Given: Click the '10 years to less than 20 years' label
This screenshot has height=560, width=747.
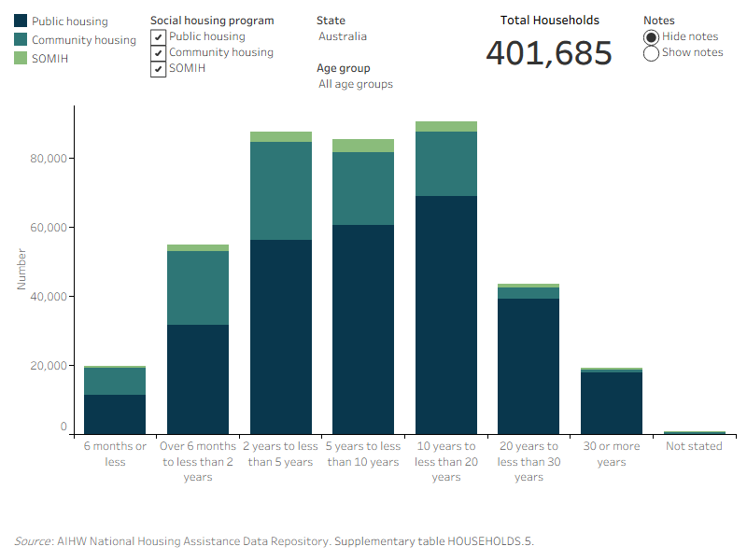Looking at the screenshot, I should click(x=446, y=461).
